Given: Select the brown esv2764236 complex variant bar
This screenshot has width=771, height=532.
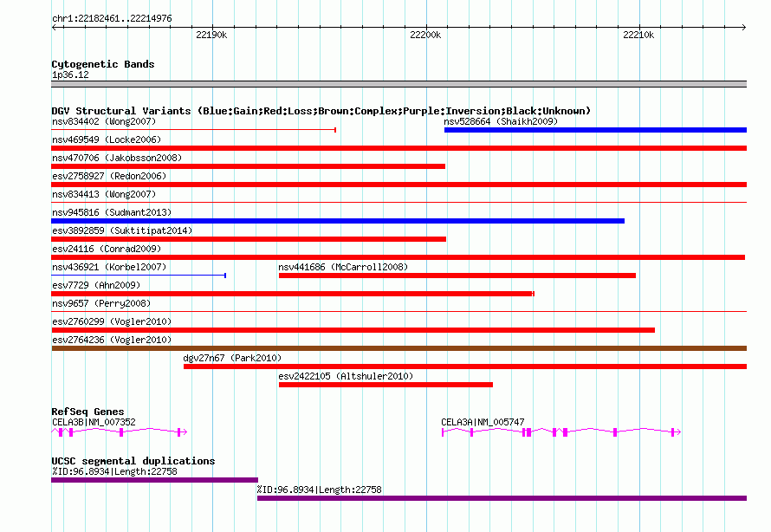Looking at the screenshot, I should pyautogui.click(x=399, y=348).
